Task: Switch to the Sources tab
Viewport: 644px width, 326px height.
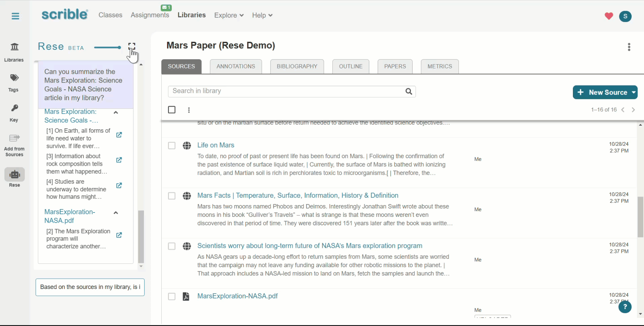Action: (182, 66)
